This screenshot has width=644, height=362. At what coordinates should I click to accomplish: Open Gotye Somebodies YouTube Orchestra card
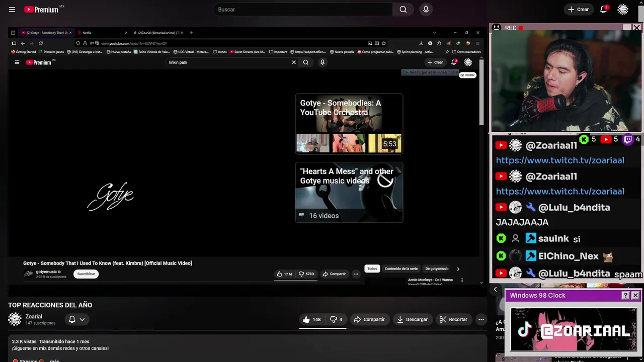tap(349, 124)
